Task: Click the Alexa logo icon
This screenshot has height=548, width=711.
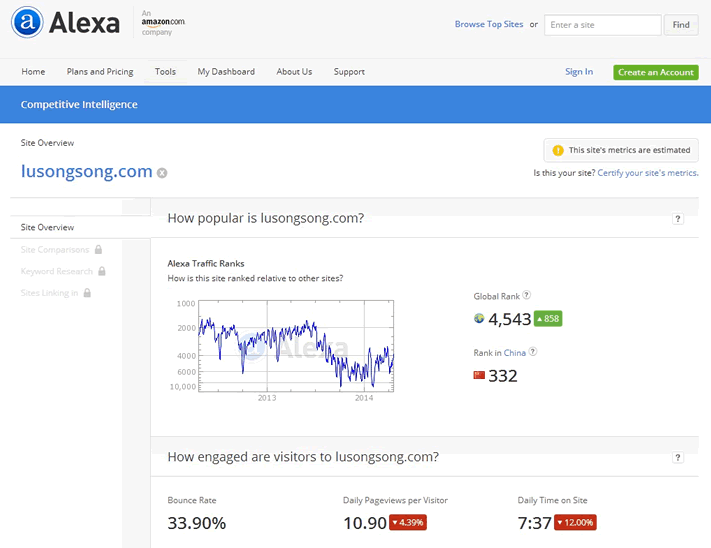Action: click(x=27, y=22)
